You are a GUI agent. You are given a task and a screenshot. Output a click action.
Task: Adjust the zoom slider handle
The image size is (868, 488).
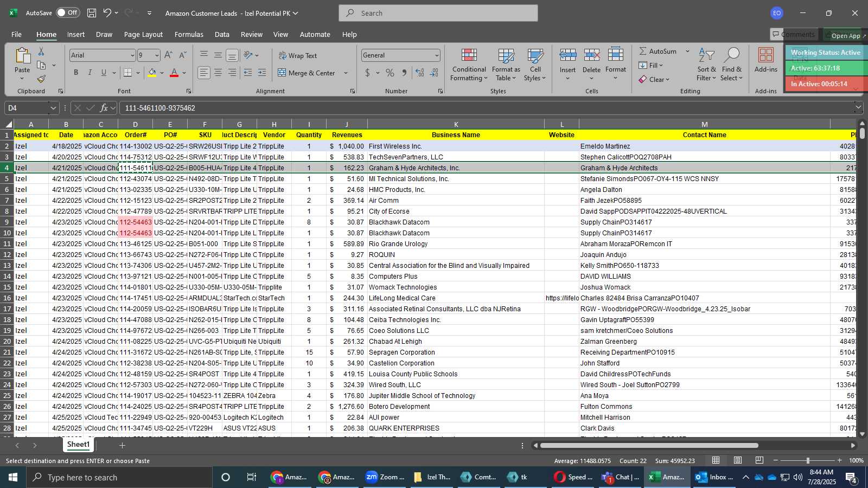pyautogui.click(x=807, y=460)
